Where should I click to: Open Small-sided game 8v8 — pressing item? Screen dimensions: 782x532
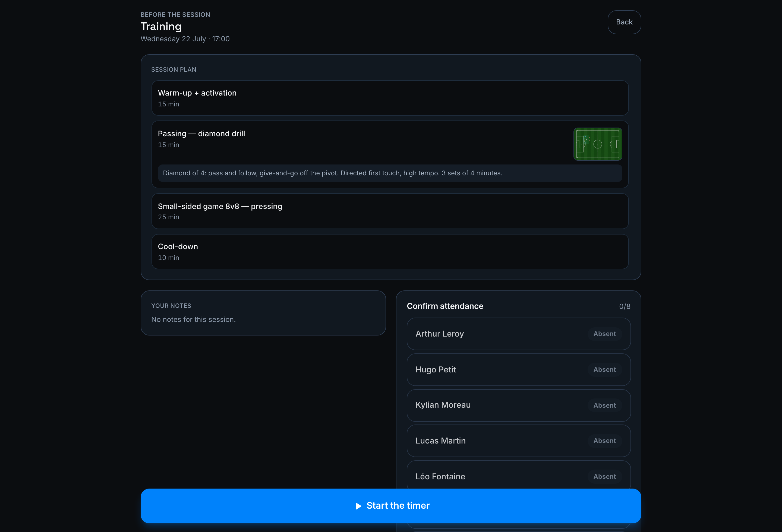tap(390, 211)
